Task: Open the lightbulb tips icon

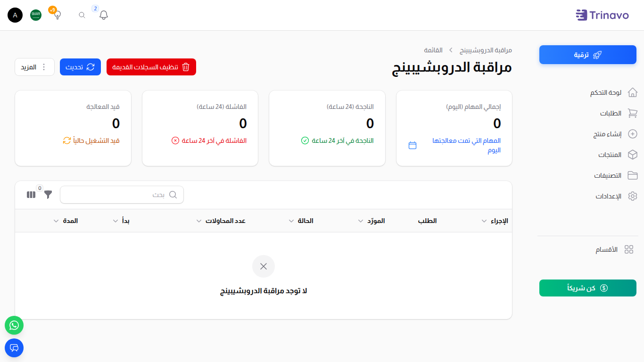Action: click(57, 15)
